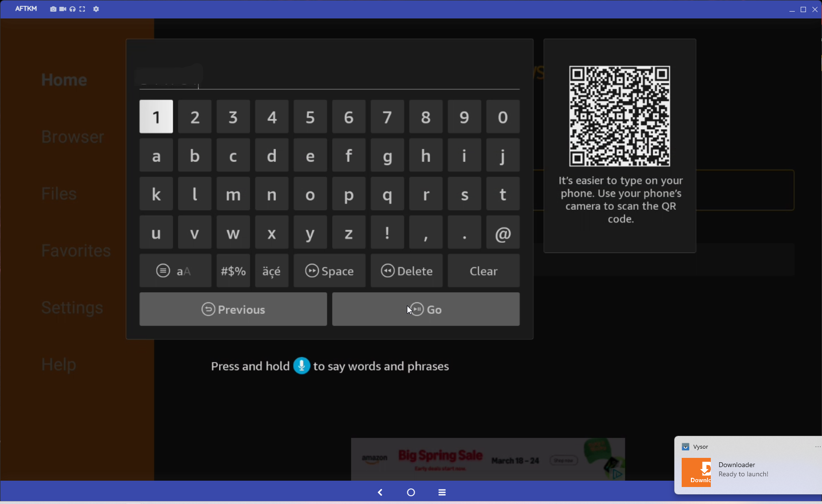Toggle uppercase with the aA key
The height and width of the screenshot is (504, 822).
click(175, 271)
